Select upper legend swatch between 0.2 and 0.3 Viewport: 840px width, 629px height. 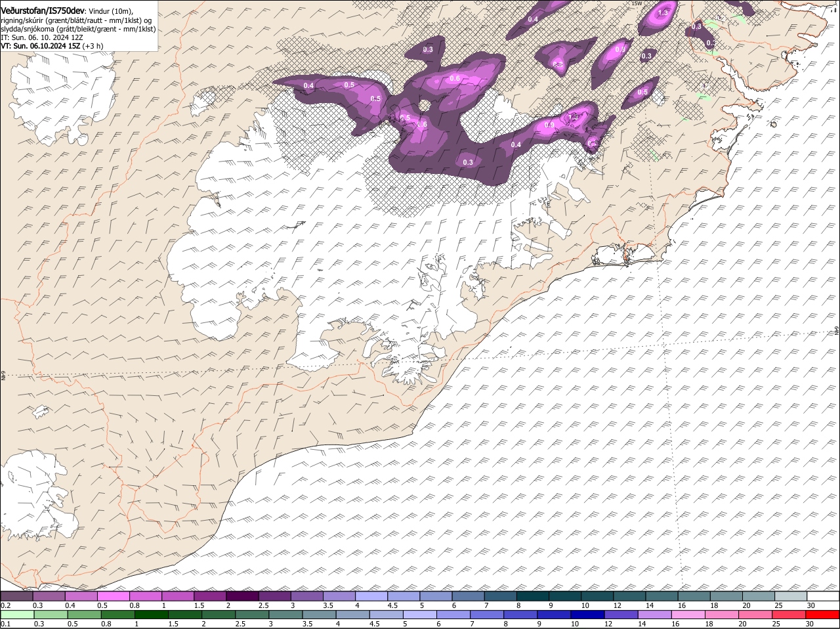(x=16, y=596)
